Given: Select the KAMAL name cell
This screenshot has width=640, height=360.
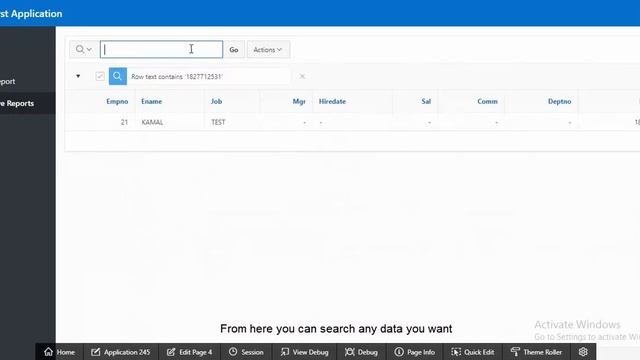Looking at the screenshot, I should coord(152,122).
